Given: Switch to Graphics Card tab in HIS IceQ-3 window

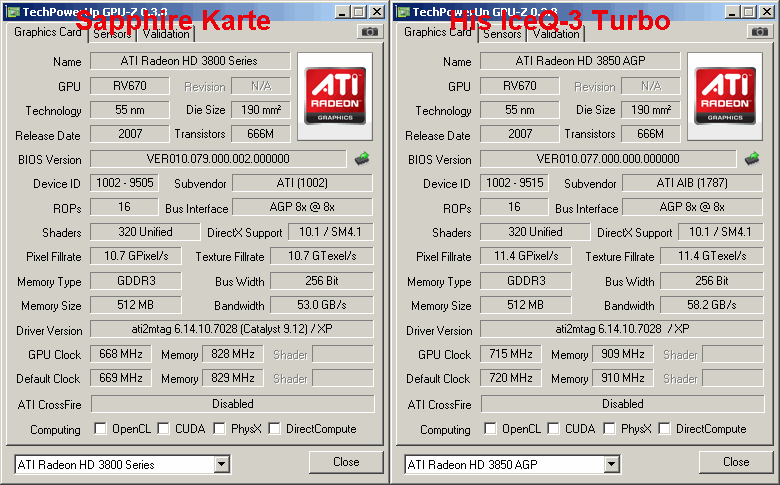Looking at the screenshot, I should 437,32.
